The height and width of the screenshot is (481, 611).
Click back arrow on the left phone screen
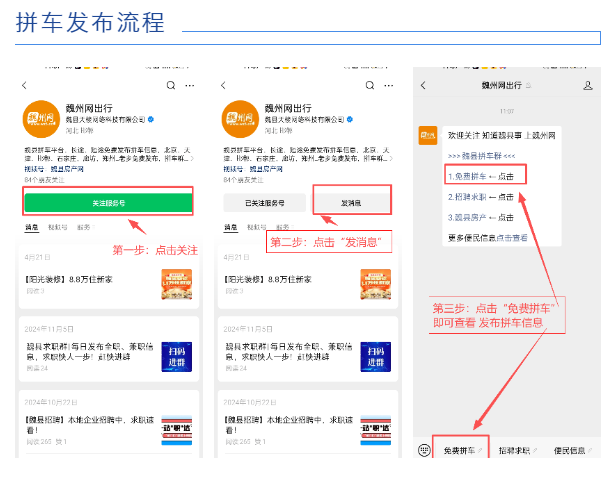[x=27, y=86]
